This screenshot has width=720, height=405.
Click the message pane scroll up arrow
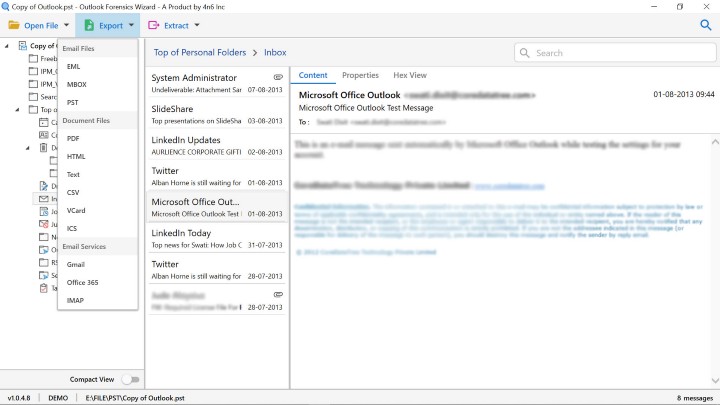point(715,142)
